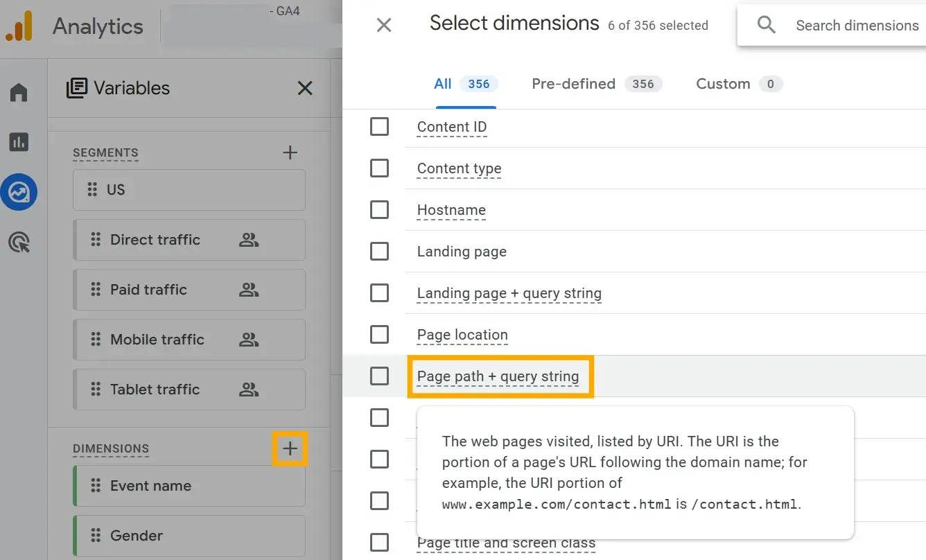Screen dimensions: 926x560
Task: Select the Page location dimension
Action: (462, 335)
